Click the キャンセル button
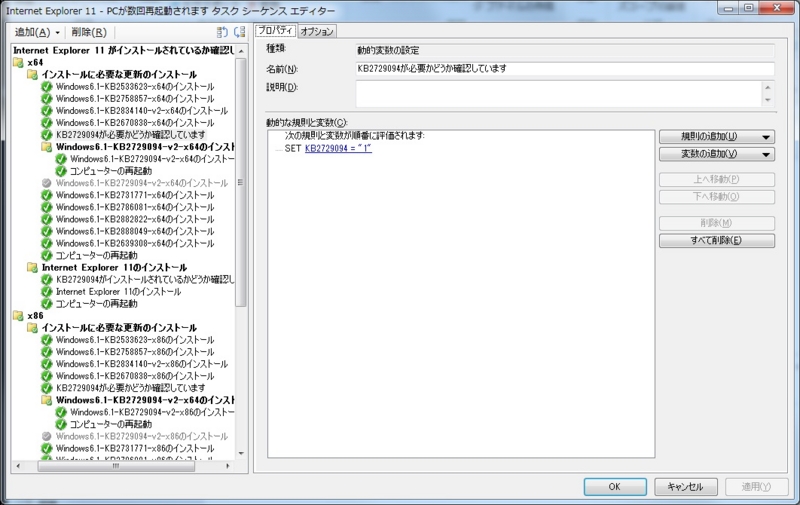The height and width of the screenshot is (505, 800). 686,487
